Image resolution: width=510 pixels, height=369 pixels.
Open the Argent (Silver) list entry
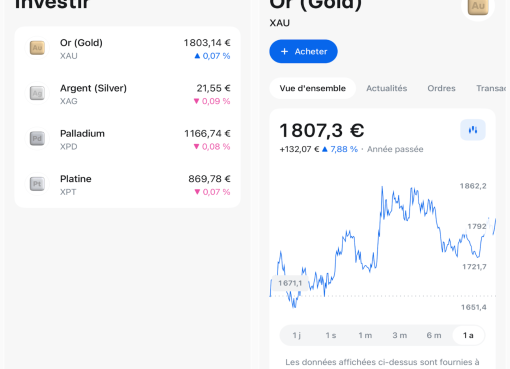128,94
